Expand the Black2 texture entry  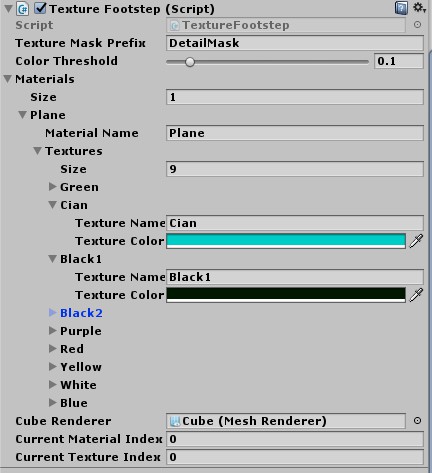[52, 313]
